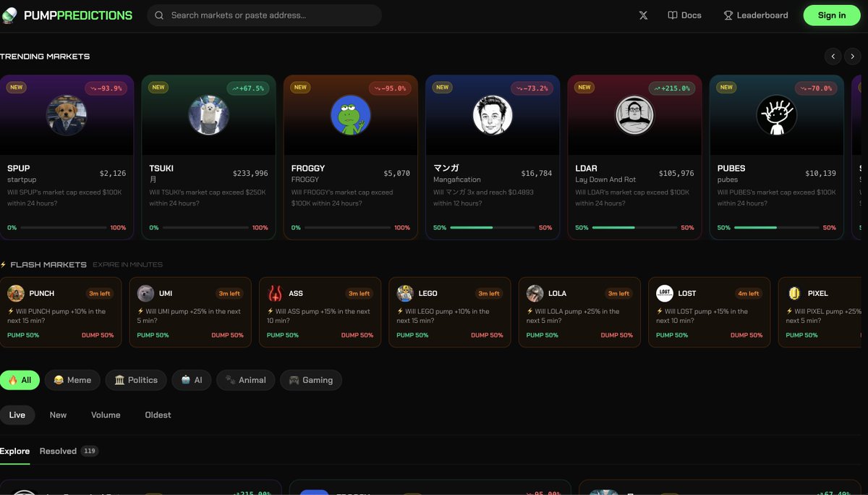Open the X (Twitter) icon link
This screenshot has width=868, height=495.
click(x=643, y=15)
